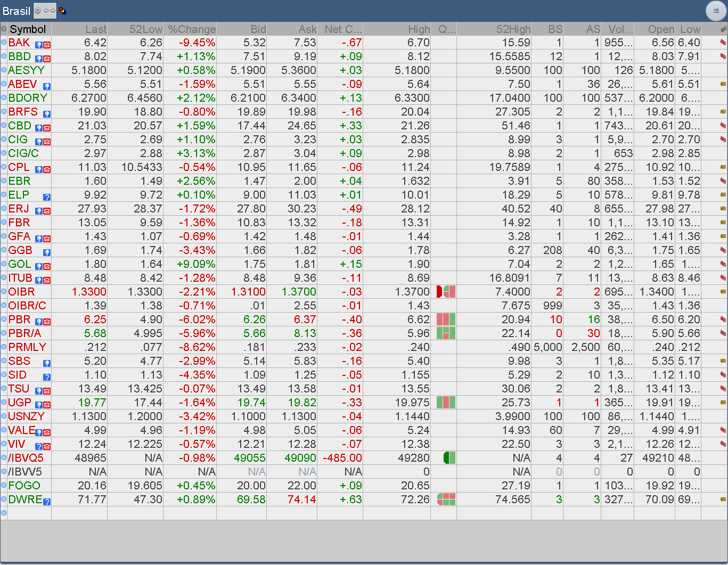728x565 pixels.
Task: Click the empty symbol entry row at bottom
Action: (x=364, y=513)
